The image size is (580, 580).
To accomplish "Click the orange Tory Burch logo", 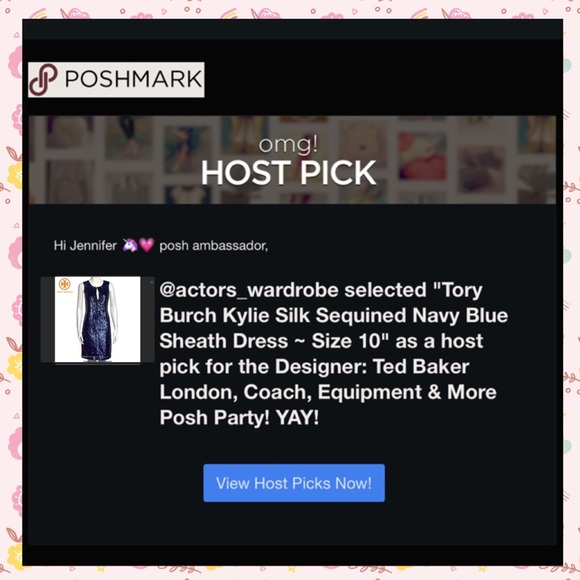I will (65, 285).
